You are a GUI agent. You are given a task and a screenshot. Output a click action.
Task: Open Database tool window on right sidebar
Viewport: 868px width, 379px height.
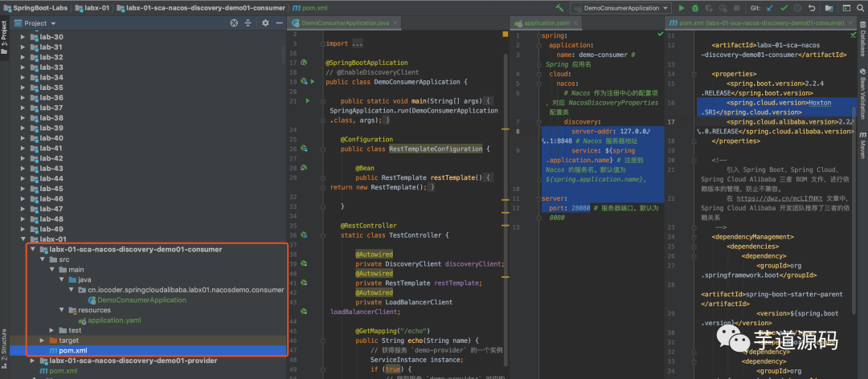click(862, 40)
